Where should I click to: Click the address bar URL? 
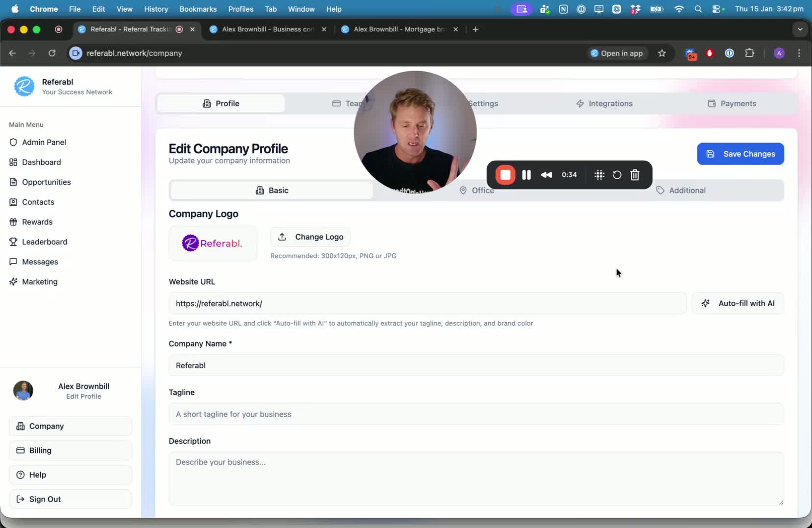click(134, 53)
